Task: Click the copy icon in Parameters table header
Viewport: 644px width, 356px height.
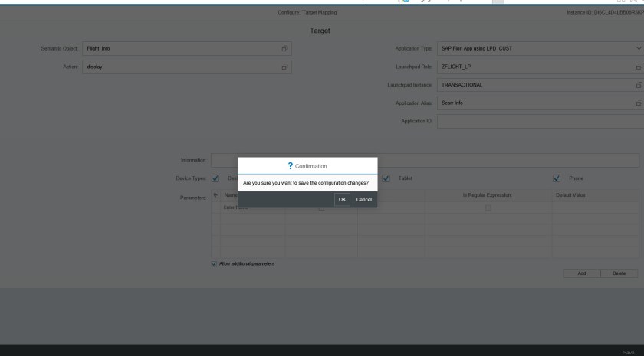Action: tap(216, 196)
